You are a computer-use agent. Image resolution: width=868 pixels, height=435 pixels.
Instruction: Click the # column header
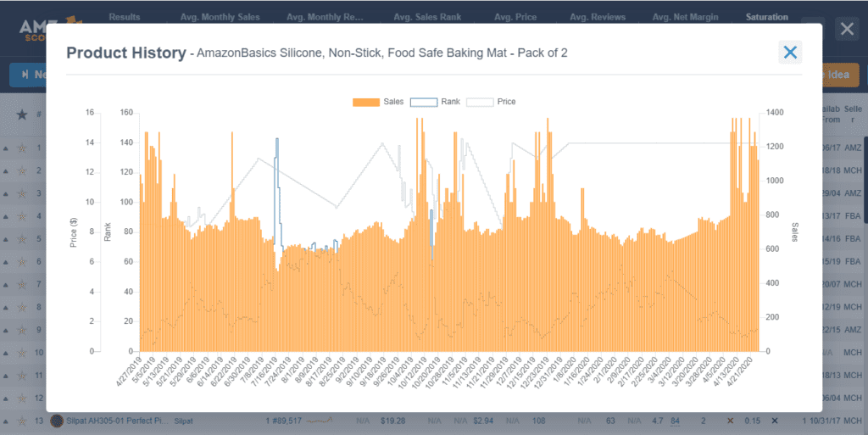(x=39, y=114)
